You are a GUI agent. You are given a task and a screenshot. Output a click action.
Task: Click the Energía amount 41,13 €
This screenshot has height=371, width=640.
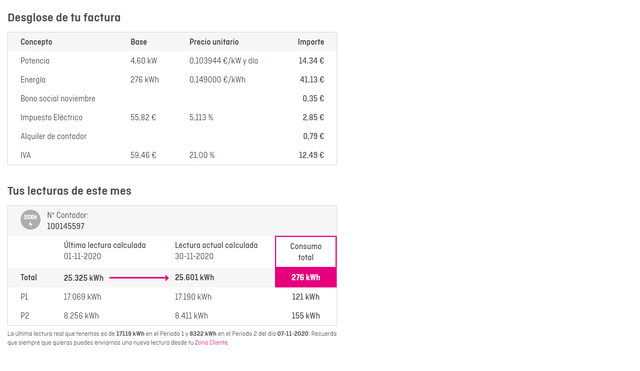tap(312, 80)
